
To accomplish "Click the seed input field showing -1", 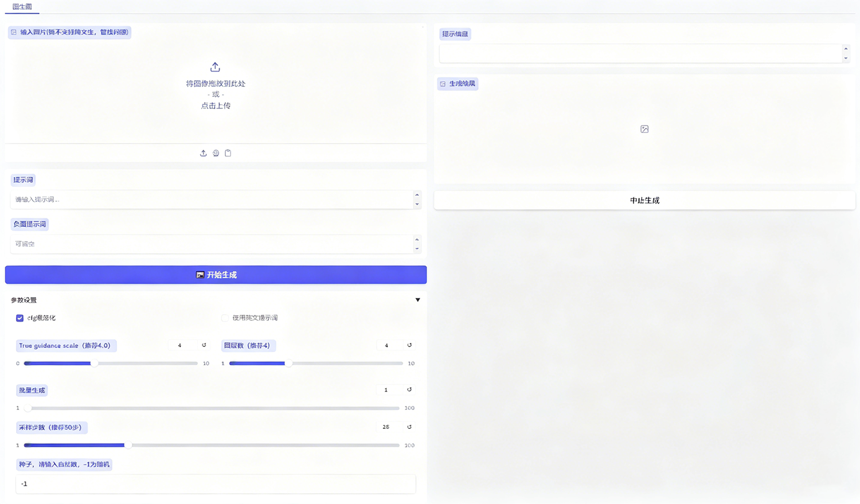I will click(216, 484).
